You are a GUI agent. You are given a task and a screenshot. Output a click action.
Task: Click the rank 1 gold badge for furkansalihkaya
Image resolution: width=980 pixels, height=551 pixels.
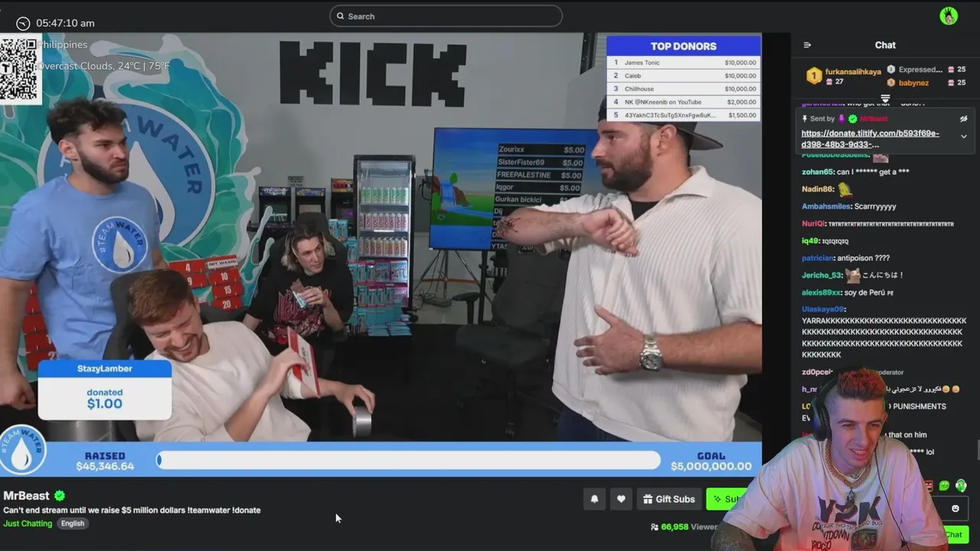click(814, 76)
